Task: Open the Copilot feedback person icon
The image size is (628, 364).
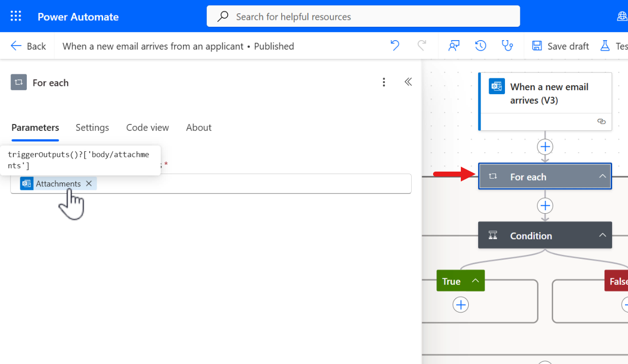Action: (453, 46)
